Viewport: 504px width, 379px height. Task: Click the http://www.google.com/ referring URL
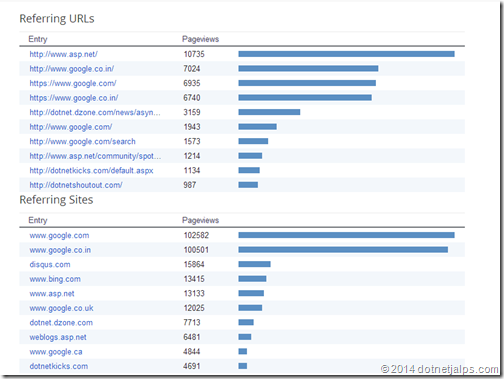click(71, 127)
